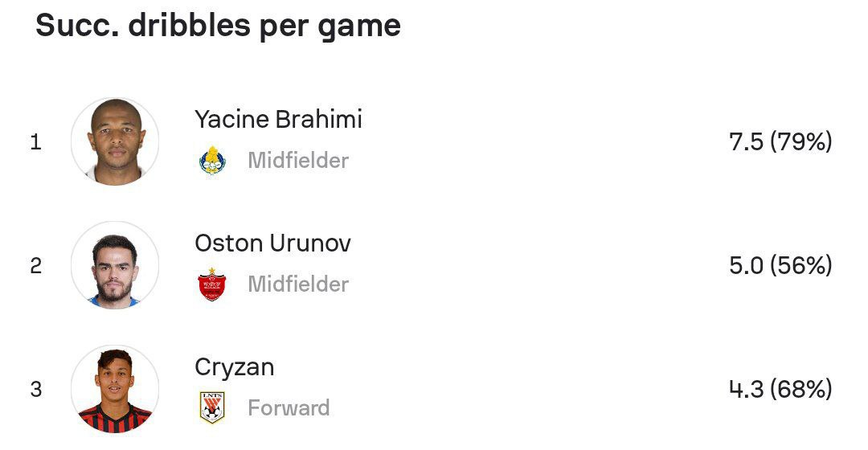Select the Yacine Brahimi name link
This screenshot has width=868, height=450.
point(278,120)
